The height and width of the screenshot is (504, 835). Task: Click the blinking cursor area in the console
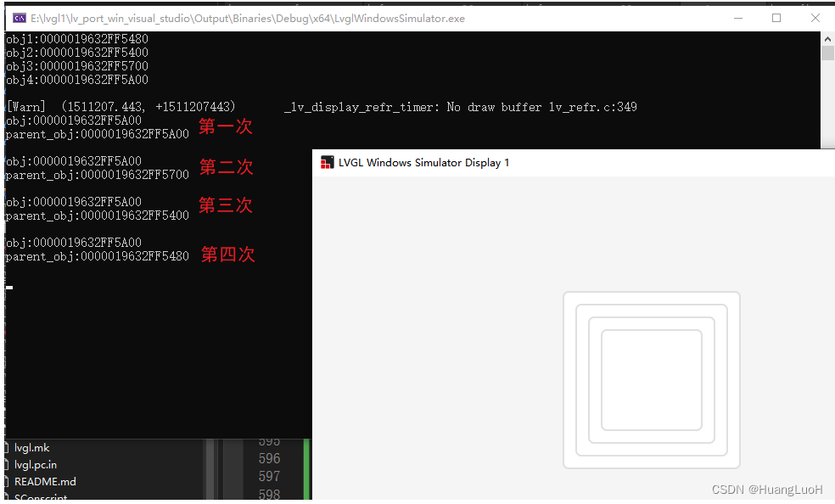click(8, 287)
